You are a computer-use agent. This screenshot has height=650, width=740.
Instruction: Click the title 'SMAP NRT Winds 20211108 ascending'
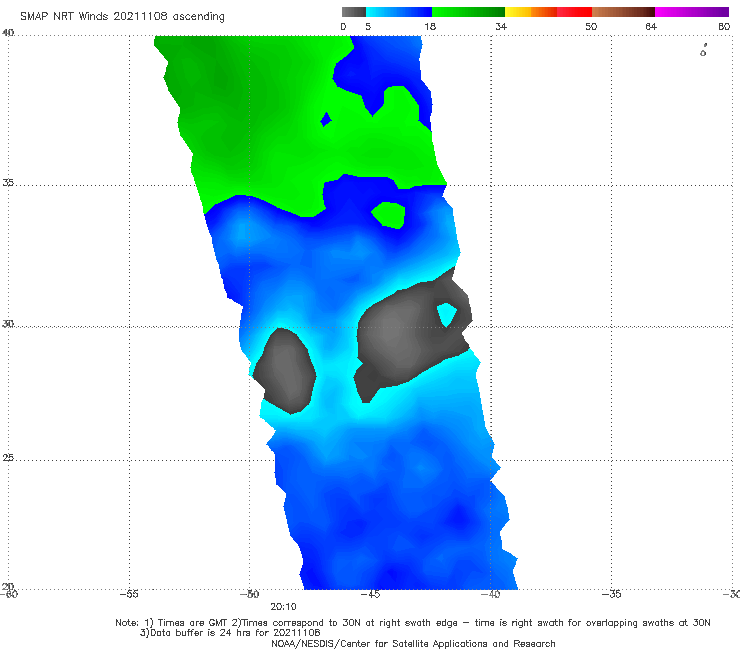[x=122, y=16]
